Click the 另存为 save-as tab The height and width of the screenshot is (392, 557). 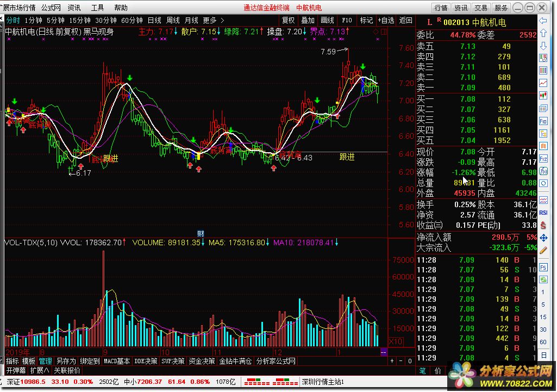(x=66, y=361)
